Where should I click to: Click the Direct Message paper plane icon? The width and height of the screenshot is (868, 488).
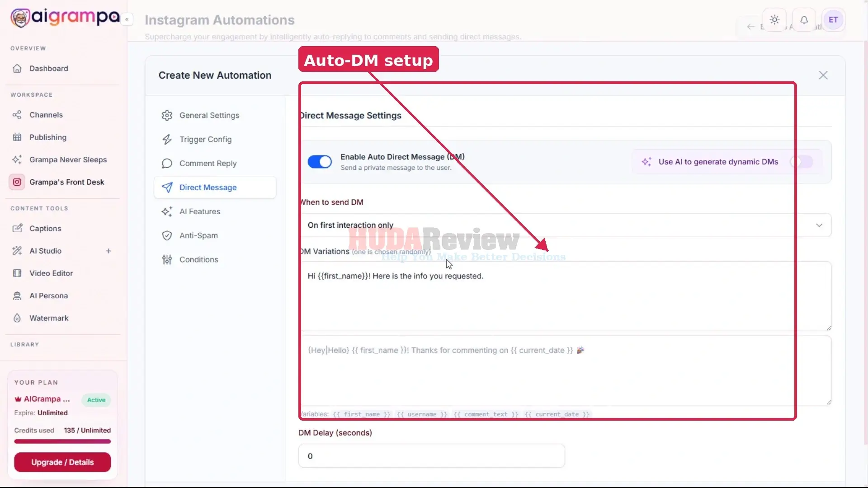pyautogui.click(x=167, y=188)
